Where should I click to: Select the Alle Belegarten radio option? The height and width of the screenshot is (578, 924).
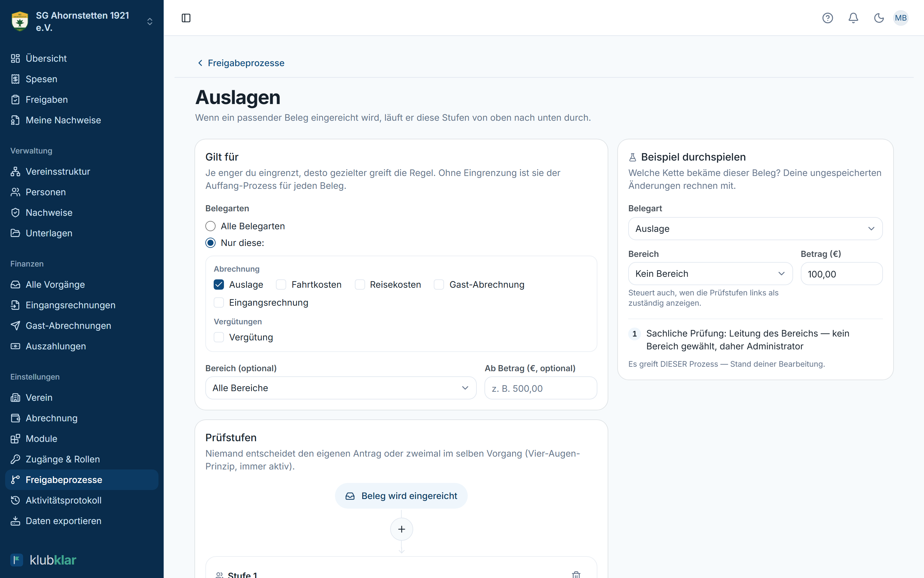tap(210, 226)
